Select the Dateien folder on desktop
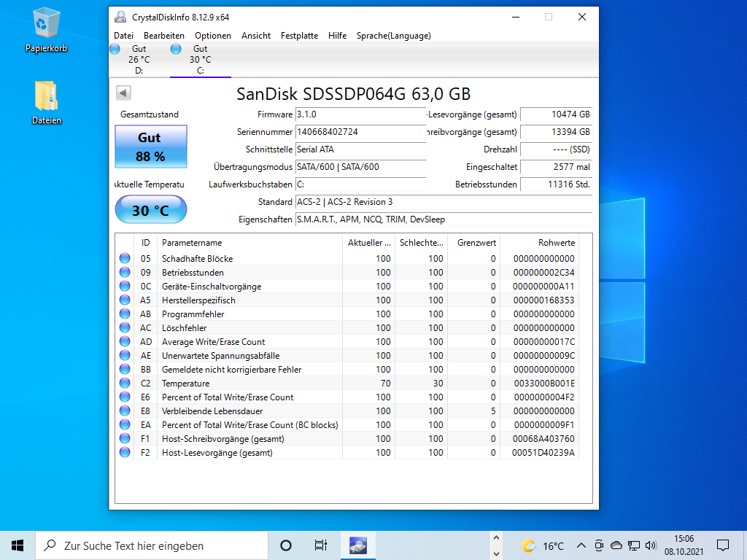This screenshot has height=560, width=747. 46,102
